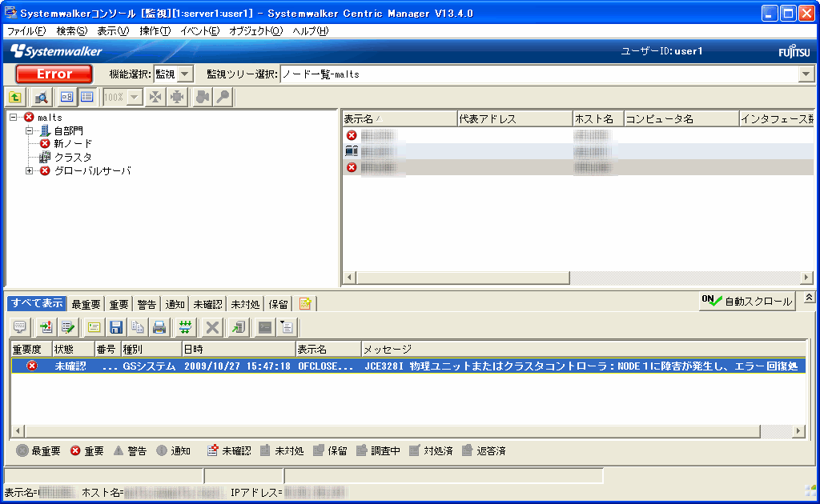Image resolution: width=820 pixels, height=504 pixels.
Task: Select グローバルサーバ in the tree
Action: [93, 170]
